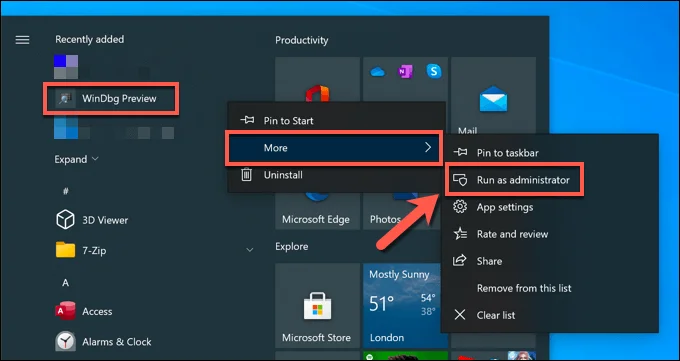Image resolution: width=680 pixels, height=361 pixels.
Task: Click the OneDrive cloud icon in the tile
Action: tap(378, 72)
